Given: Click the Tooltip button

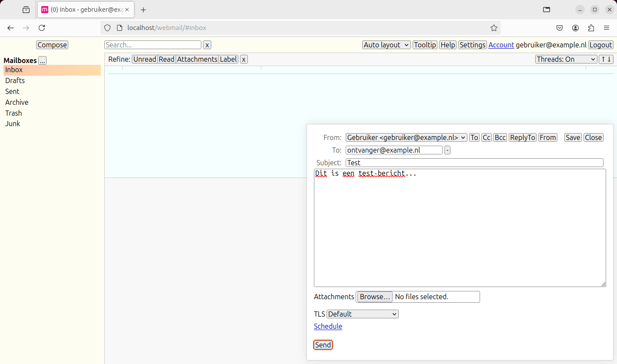Looking at the screenshot, I should pyautogui.click(x=425, y=45).
